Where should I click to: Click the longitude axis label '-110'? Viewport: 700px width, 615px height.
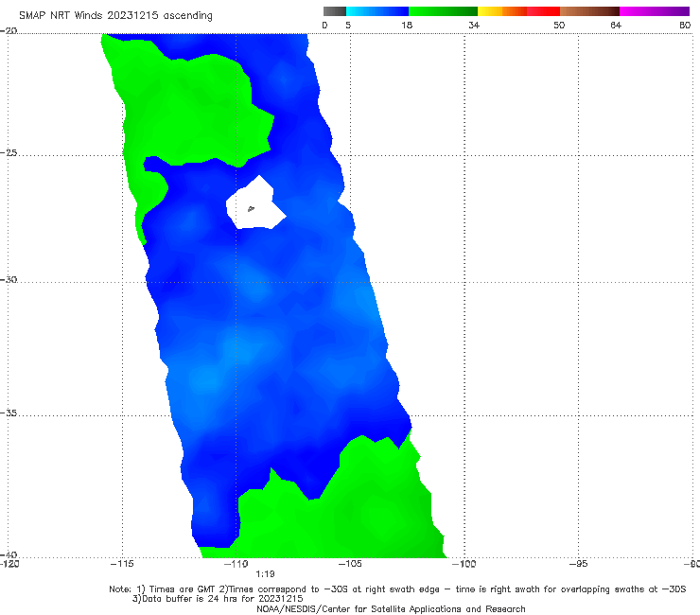236,564
